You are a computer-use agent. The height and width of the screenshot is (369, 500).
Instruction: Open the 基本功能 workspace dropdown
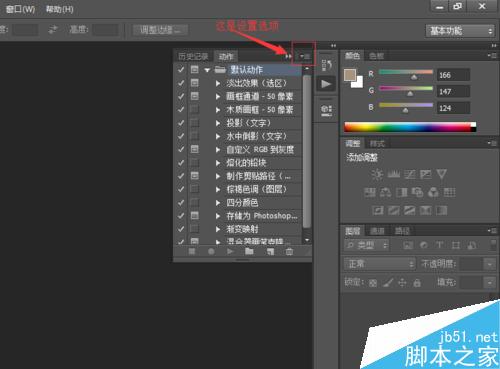pos(460,31)
